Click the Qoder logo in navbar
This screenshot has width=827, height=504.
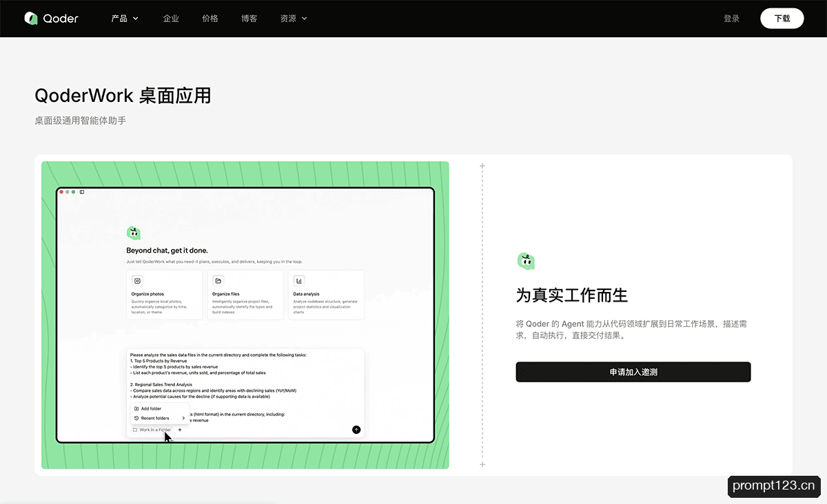[x=51, y=19]
